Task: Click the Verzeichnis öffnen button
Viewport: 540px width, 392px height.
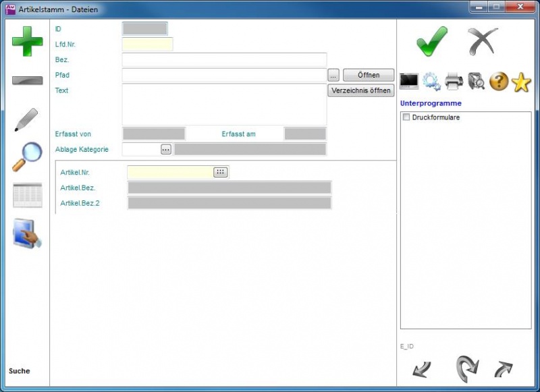Action: (361, 90)
